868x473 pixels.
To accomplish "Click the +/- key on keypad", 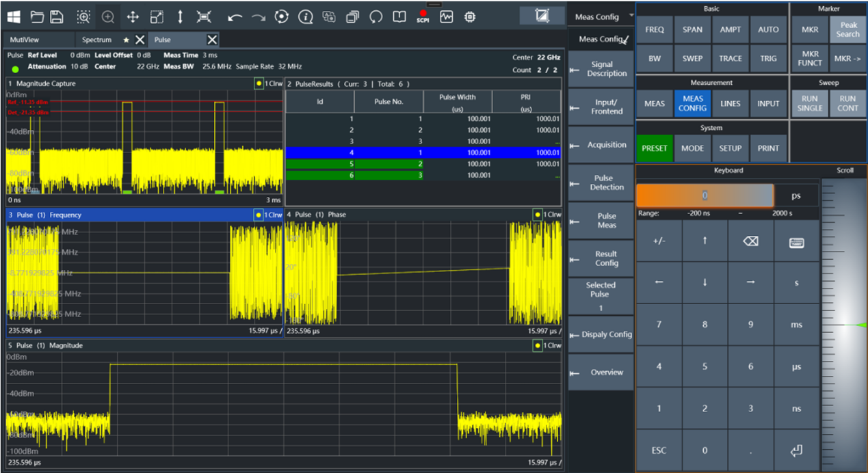I will [x=659, y=241].
